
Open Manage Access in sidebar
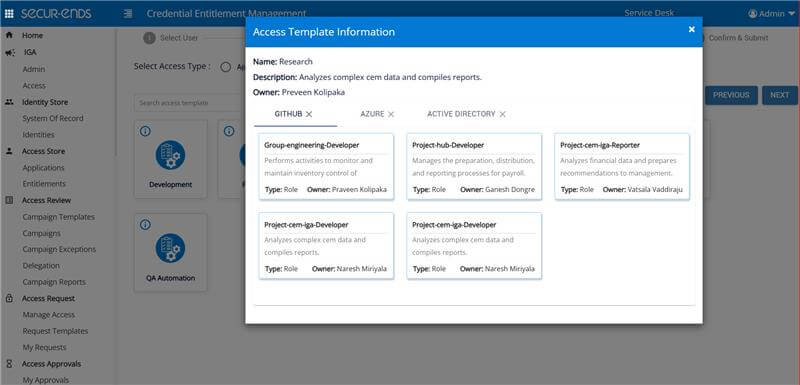[48, 315]
